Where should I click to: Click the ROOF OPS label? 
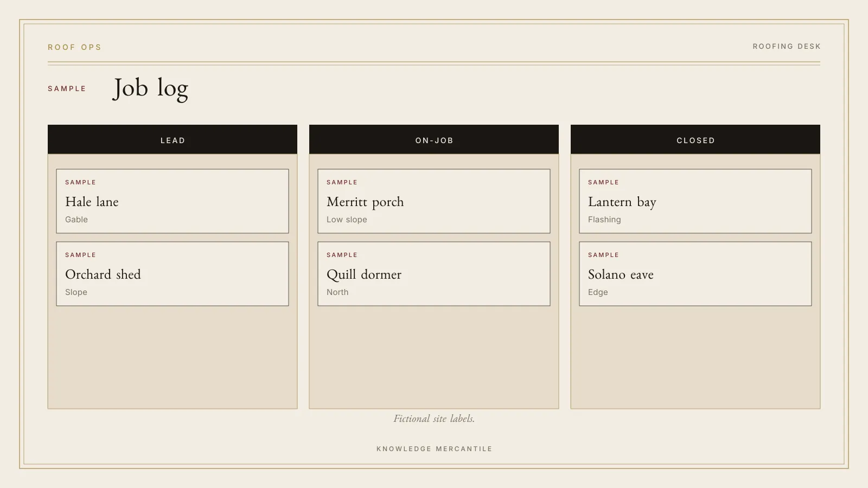pos(74,47)
